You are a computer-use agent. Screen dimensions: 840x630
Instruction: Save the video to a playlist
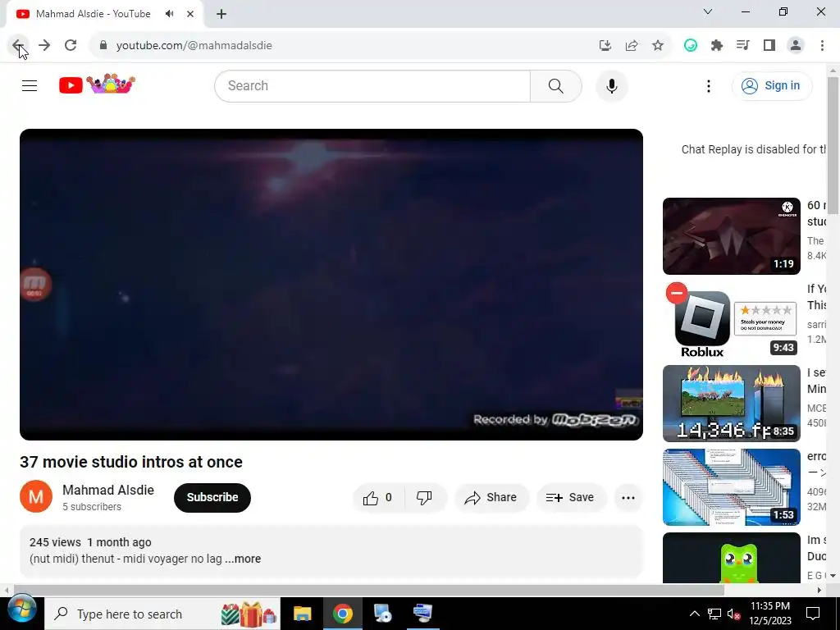coord(571,498)
